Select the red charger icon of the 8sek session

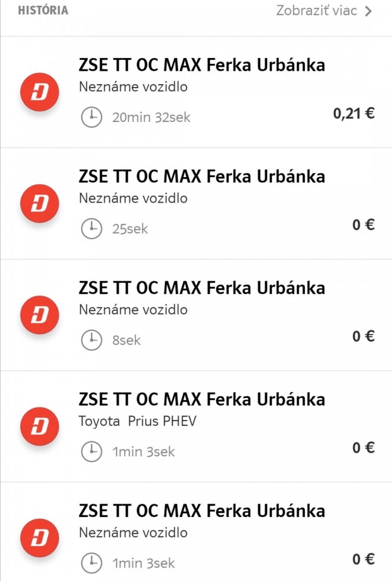click(x=39, y=315)
